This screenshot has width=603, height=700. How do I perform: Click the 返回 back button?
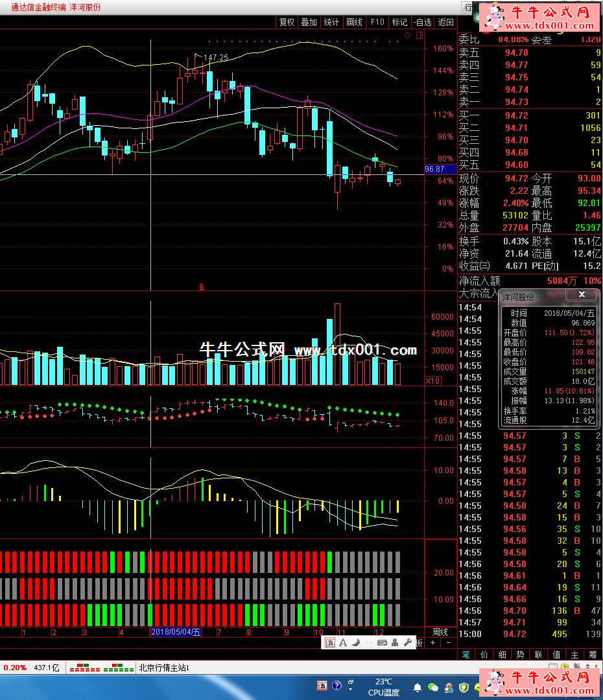coord(445,22)
